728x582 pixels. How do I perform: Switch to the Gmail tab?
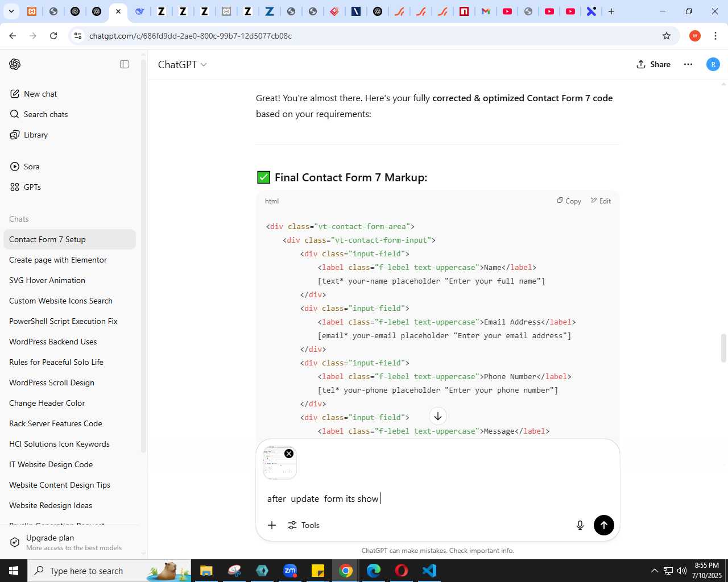[x=485, y=11]
